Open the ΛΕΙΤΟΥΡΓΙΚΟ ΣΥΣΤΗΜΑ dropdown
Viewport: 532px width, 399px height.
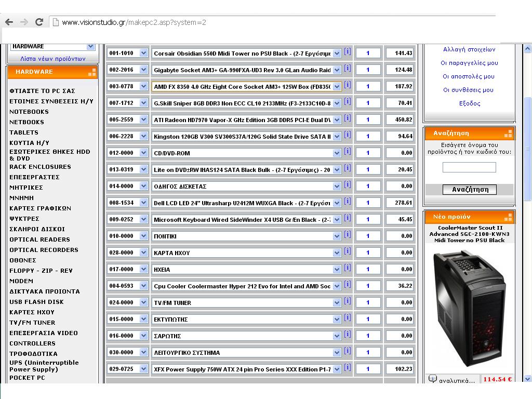[x=337, y=353]
